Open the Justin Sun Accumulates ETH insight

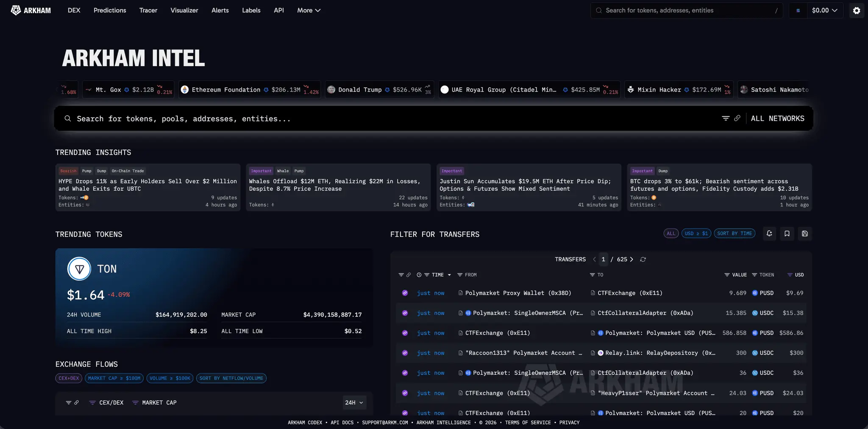(x=529, y=187)
